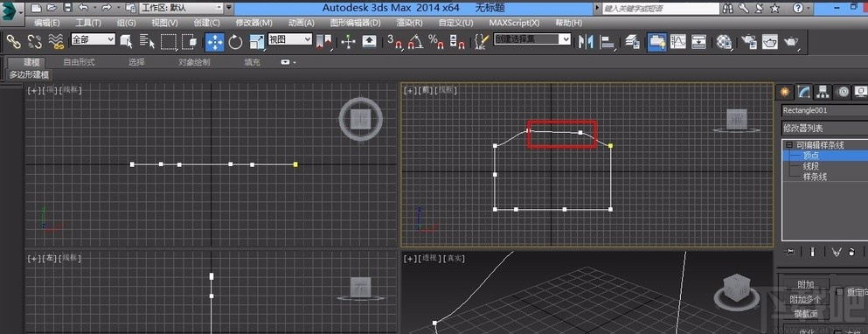The height and width of the screenshot is (334, 868).
Task: Open the reference coordinate 视图 dropdown
Action: [x=290, y=39]
